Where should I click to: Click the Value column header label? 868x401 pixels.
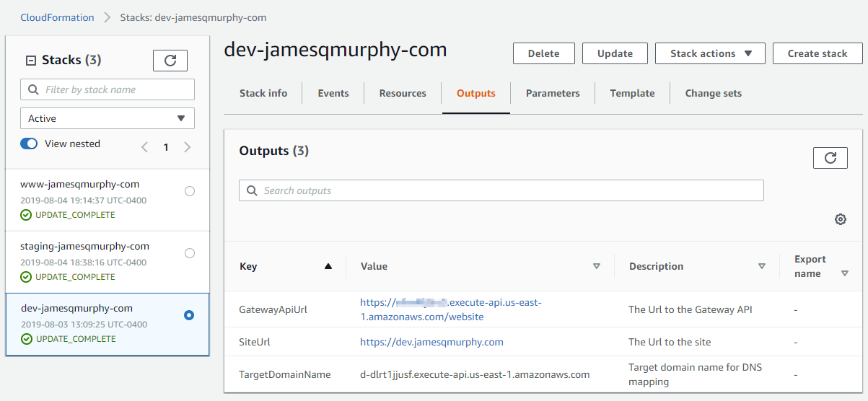(374, 266)
